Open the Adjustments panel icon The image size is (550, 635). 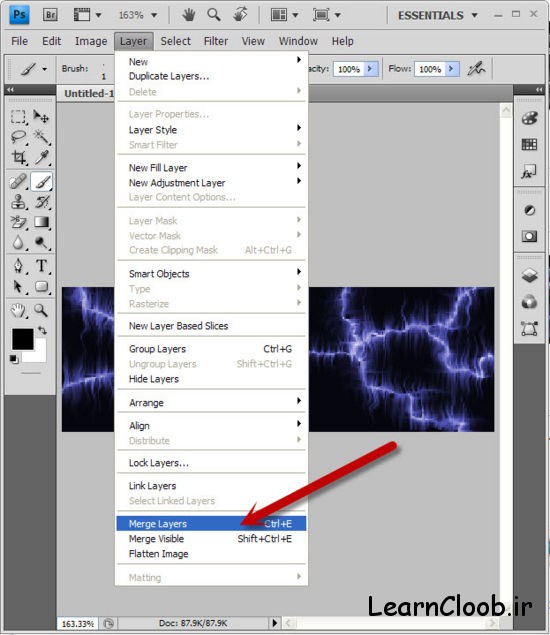(529, 210)
